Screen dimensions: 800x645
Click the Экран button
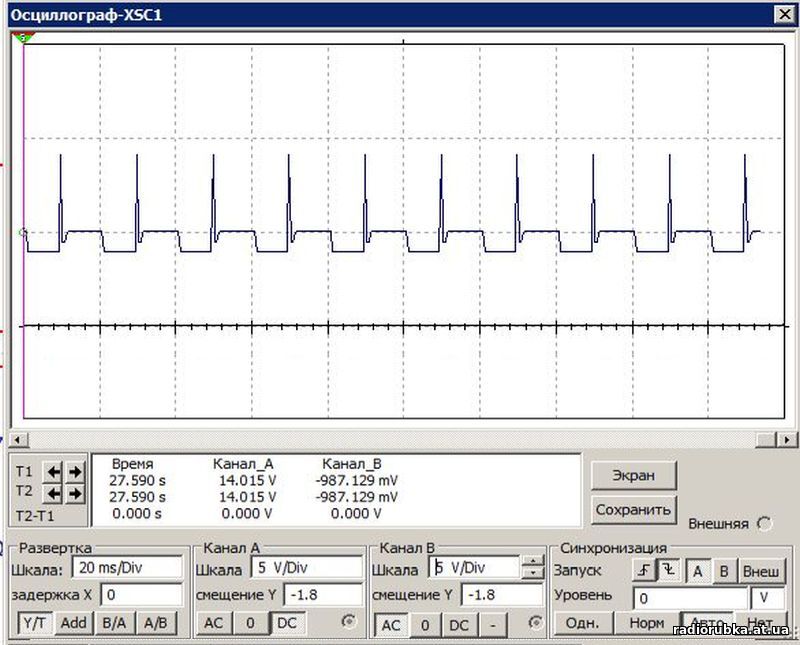coord(634,475)
